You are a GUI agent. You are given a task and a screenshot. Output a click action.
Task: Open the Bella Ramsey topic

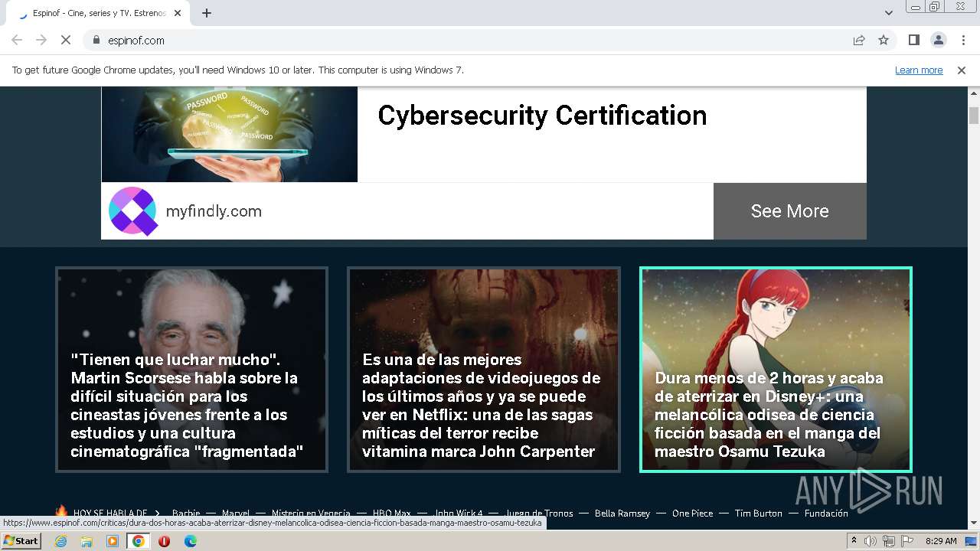click(622, 514)
